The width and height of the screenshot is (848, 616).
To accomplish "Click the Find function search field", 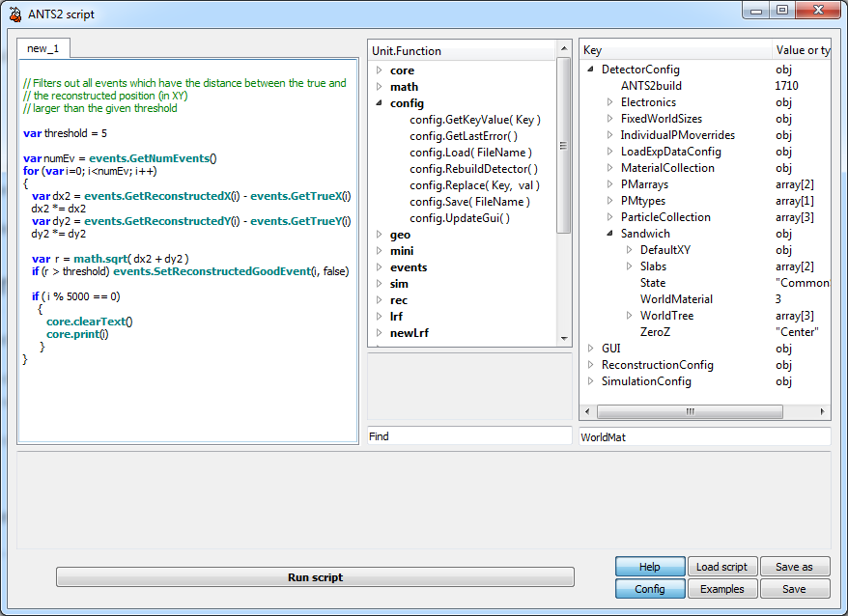I will pyautogui.click(x=469, y=436).
